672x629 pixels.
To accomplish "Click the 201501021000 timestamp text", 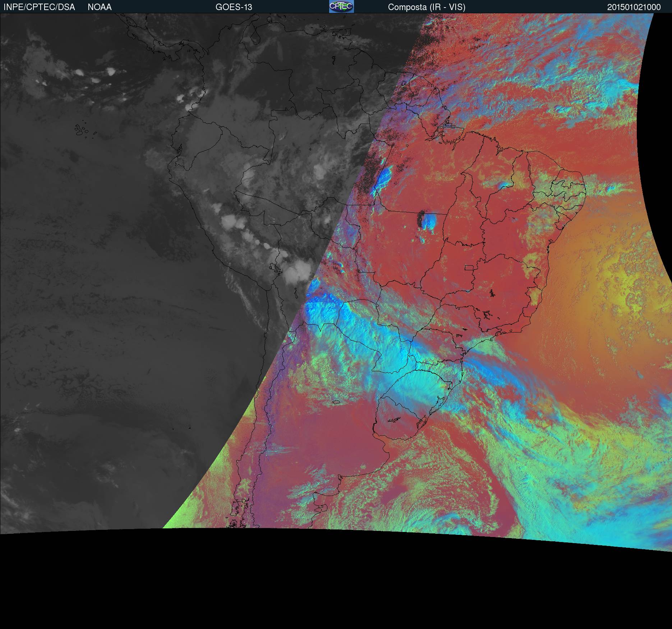I will coord(634,7).
